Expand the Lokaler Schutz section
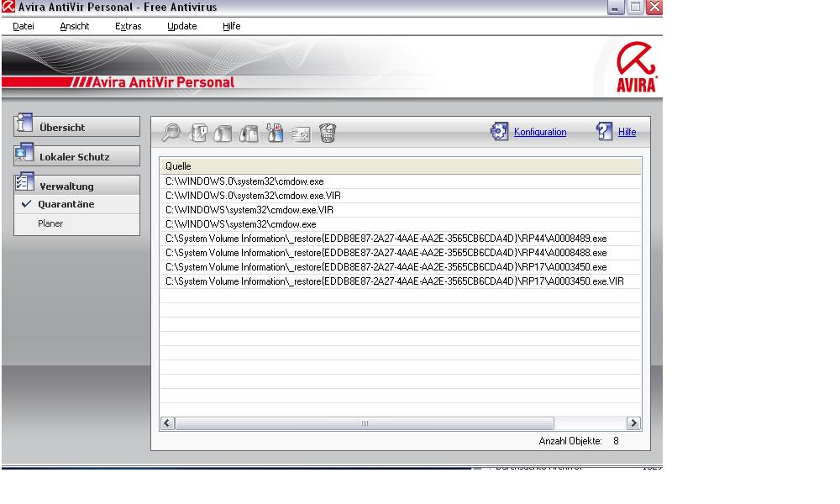Viewport: 840px width, 504px height. click(x=76, y=156)
